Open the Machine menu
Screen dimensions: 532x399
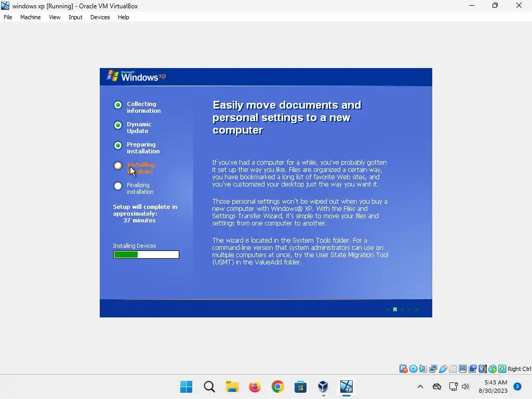coord(31,17)
